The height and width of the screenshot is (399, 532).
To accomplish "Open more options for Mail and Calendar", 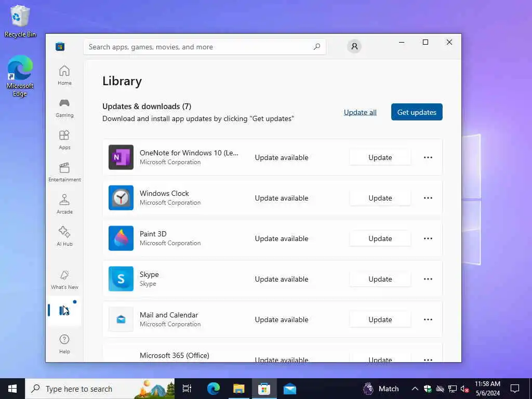I will click(428, 320).
